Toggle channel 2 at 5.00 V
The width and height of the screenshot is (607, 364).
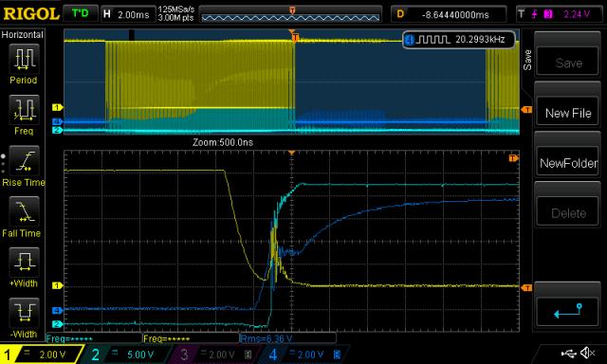[x=125, y=355]
